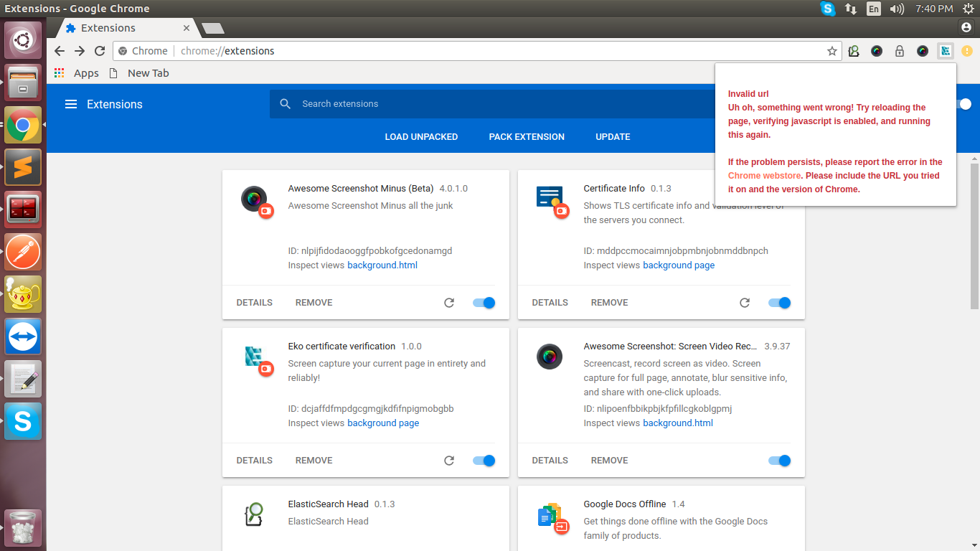
Task: Disable the Awesome Screenshot Minus extension toggle
Action: (x=484, y=303)
